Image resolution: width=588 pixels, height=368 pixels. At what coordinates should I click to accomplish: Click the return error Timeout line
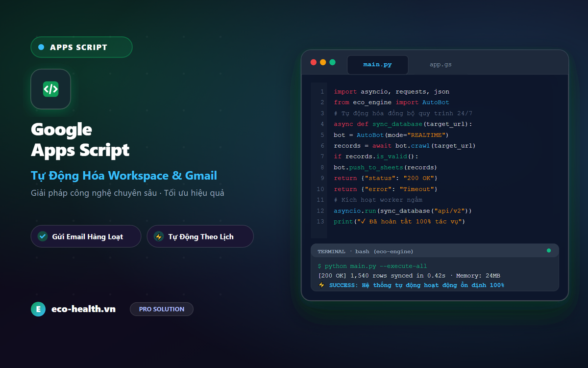(386, 189)
